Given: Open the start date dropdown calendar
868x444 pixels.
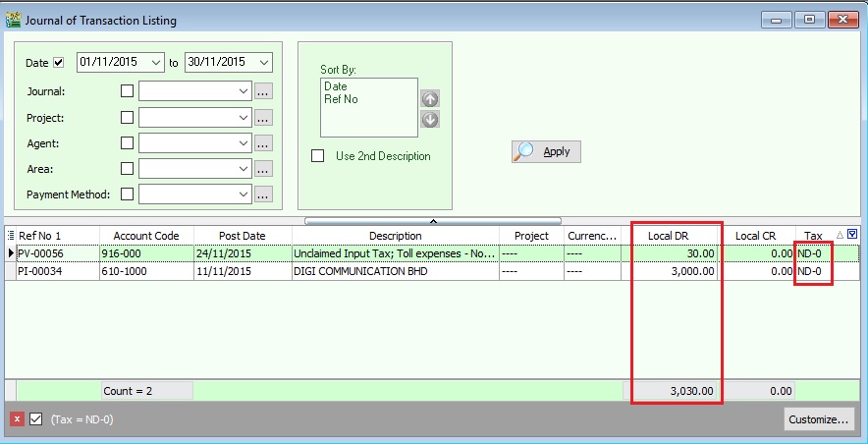Looking at the screenshot, I should (x=157, y=62).
